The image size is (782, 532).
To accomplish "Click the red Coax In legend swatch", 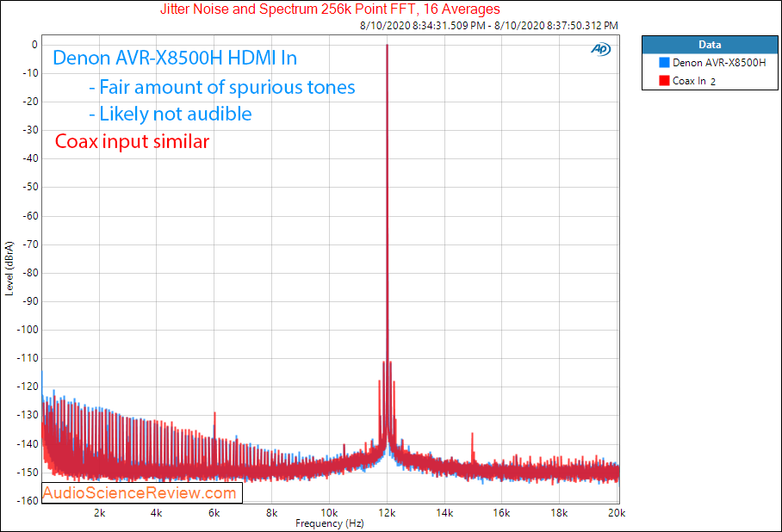I will [664, 81].
